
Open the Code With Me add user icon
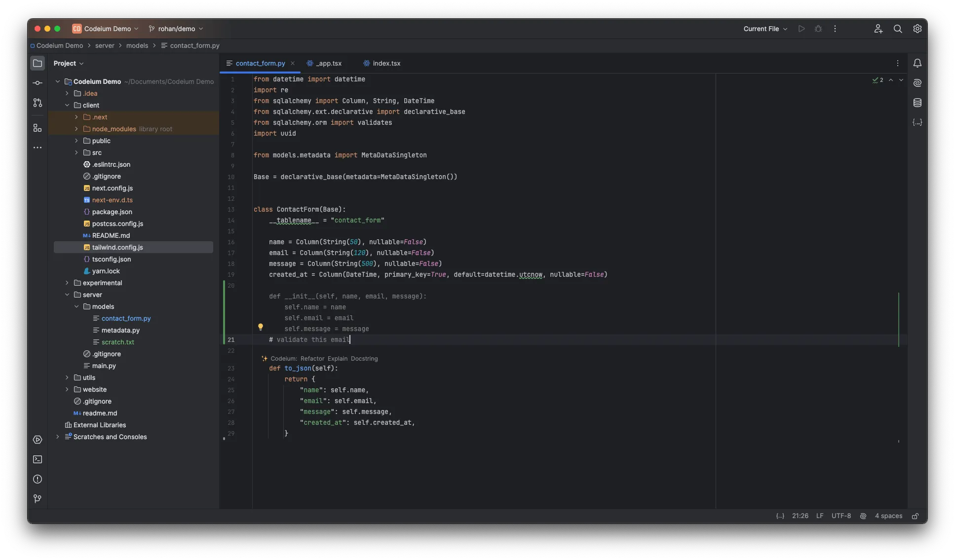pos(878,29)
